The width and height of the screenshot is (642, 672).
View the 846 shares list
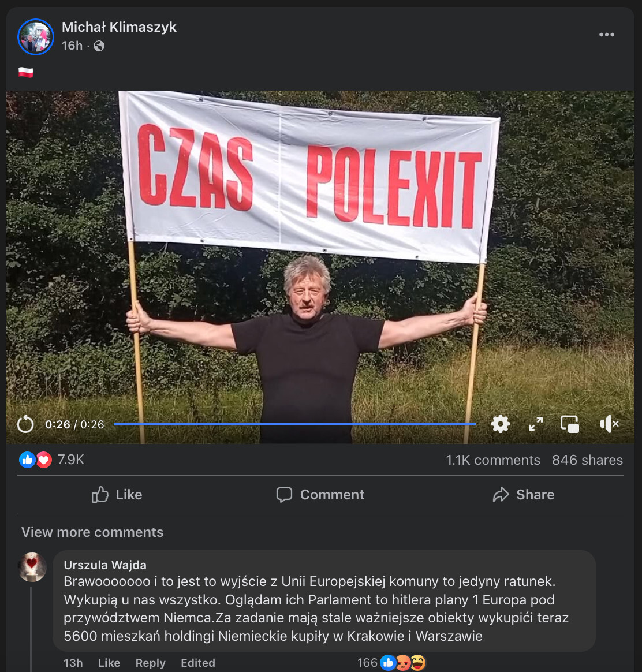click(x=587, y=460)
